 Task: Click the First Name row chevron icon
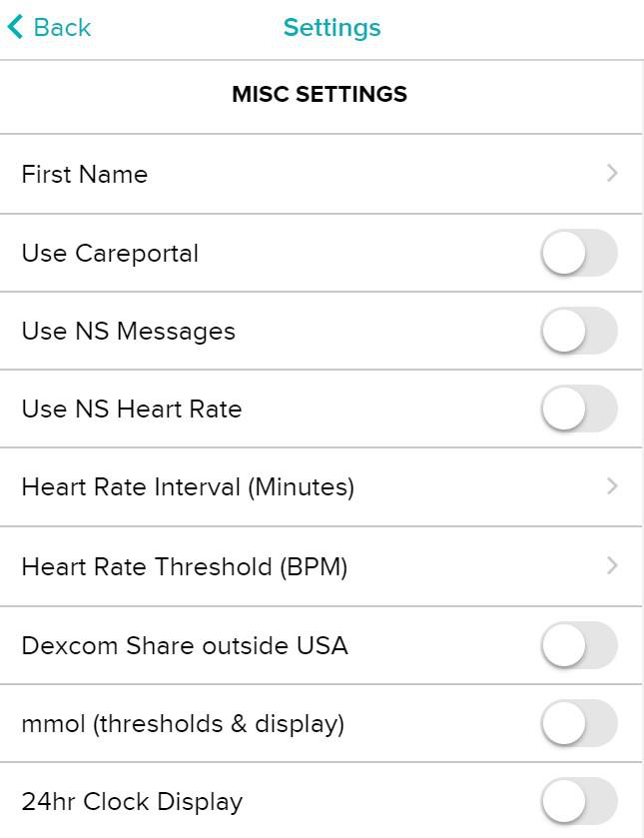coord(612,173)
